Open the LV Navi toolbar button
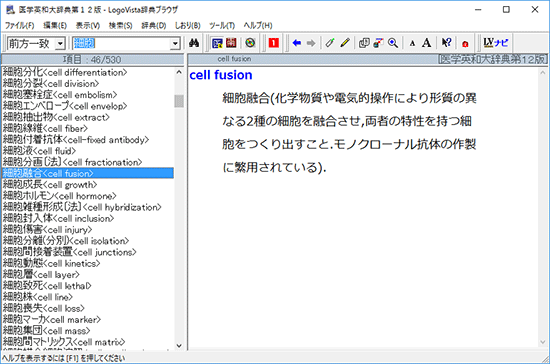Image resolution: width=550 pixels, height=364 pixels. point(495,43)
